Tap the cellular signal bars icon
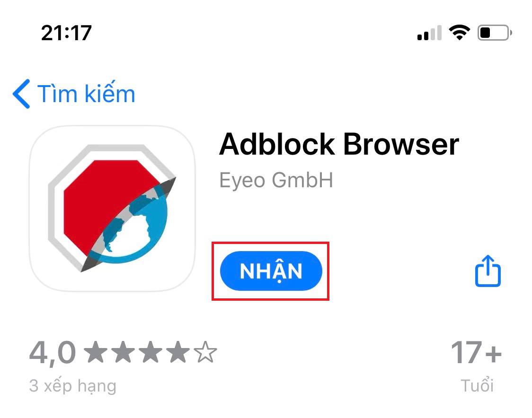Viewport: 532px width, 418px height. [x=430, y=33]
